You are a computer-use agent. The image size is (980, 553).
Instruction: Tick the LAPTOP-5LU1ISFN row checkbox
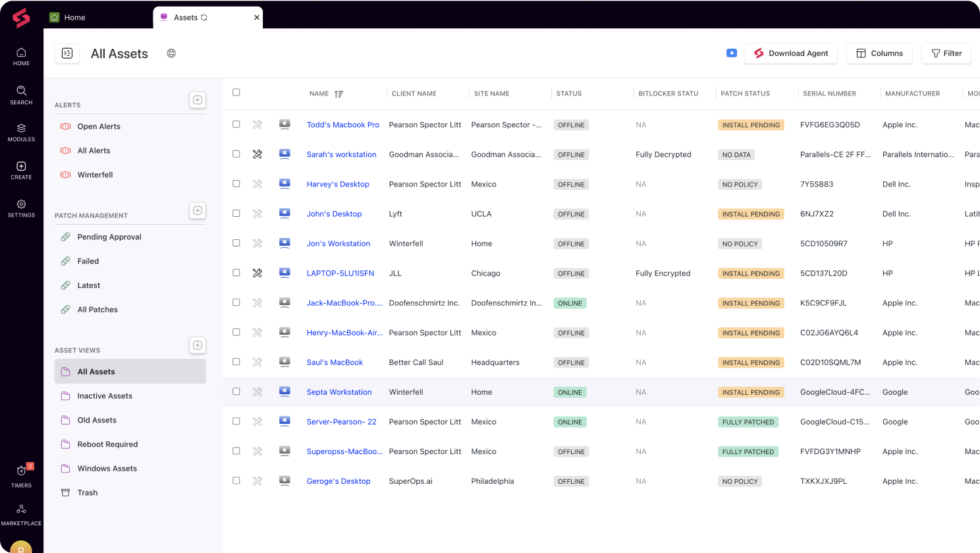pyautogui.click(x=236, y=272)
